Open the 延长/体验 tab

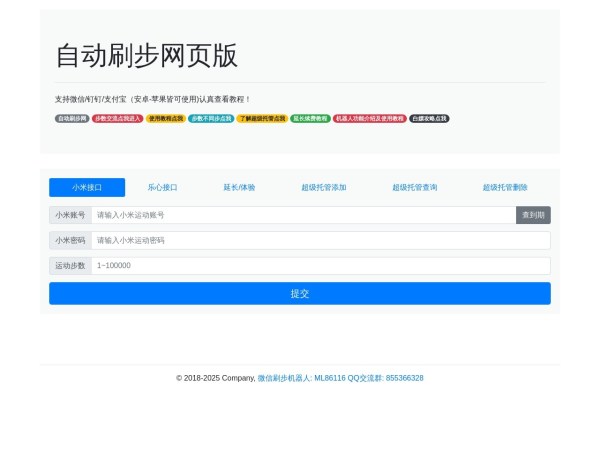tap(238, 187)
